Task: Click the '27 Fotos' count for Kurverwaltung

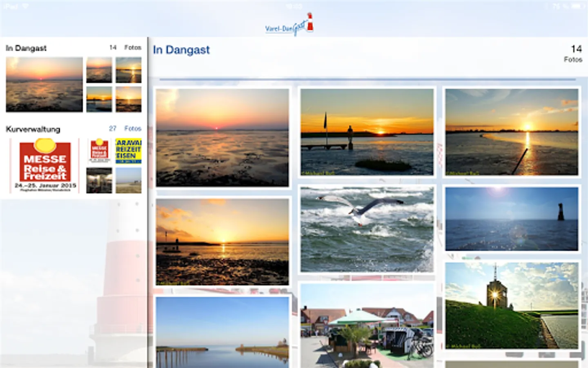Action: click(x=125, y=128)
